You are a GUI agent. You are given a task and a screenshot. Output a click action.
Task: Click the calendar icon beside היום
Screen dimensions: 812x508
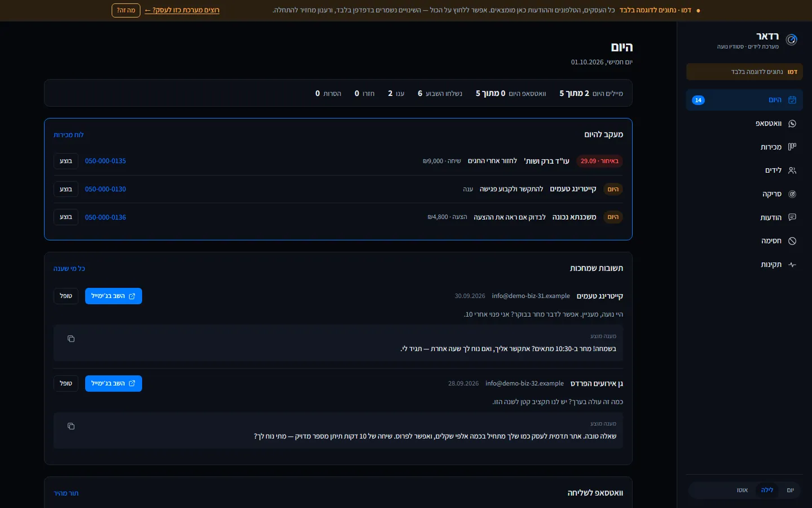[x=792, y=100]
